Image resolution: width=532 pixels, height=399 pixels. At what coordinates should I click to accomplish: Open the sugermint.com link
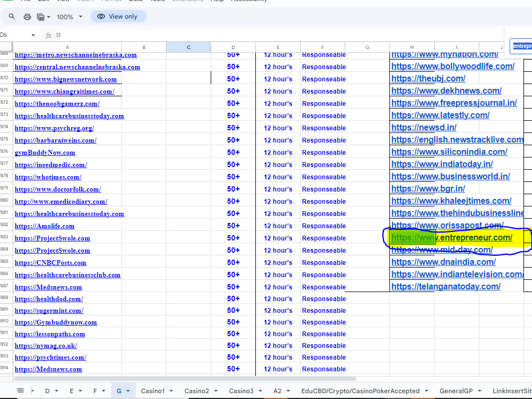tap(49, 311)
